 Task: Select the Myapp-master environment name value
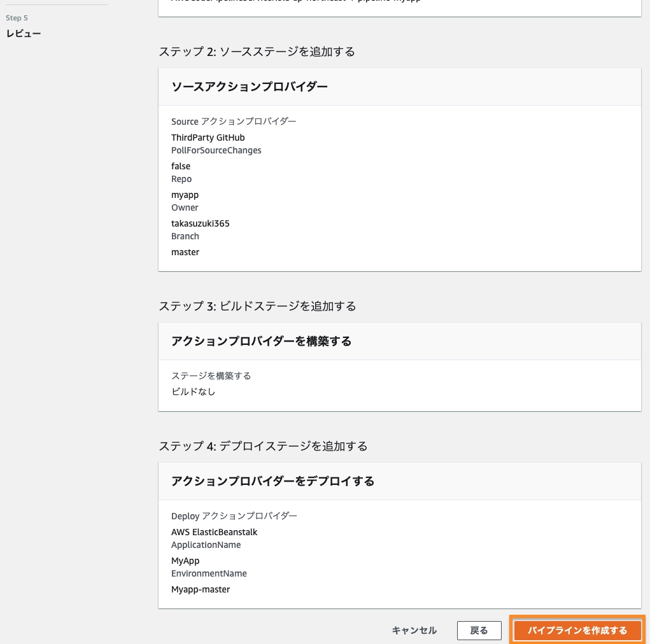pyautogui.click(x=201, y=589)
